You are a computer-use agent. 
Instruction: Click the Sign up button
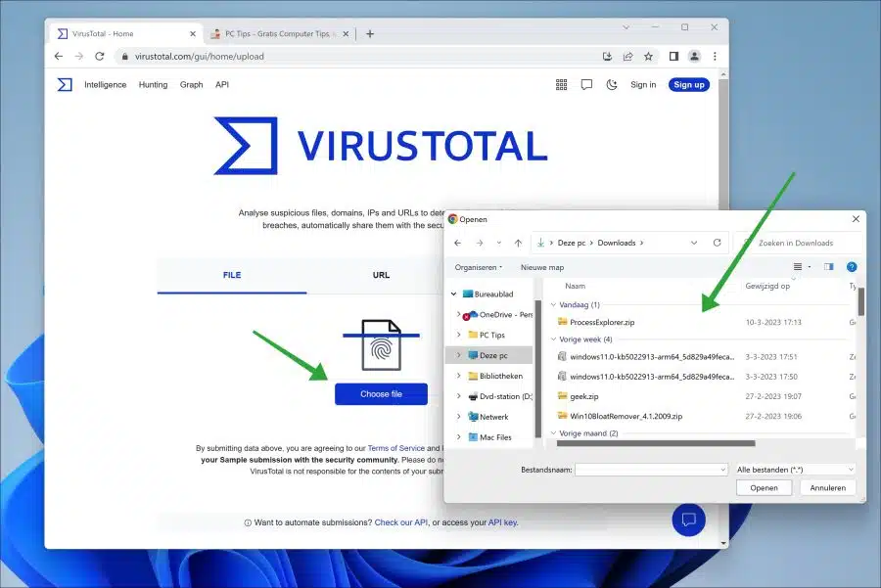coord(689,85)
